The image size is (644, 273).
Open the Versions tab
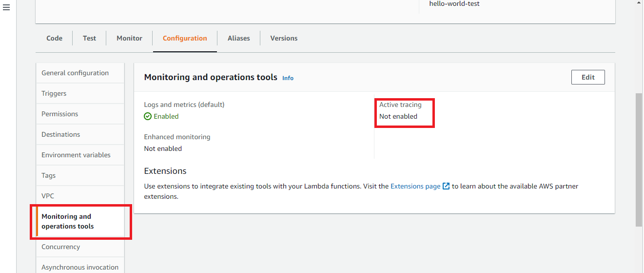(284, 38)
